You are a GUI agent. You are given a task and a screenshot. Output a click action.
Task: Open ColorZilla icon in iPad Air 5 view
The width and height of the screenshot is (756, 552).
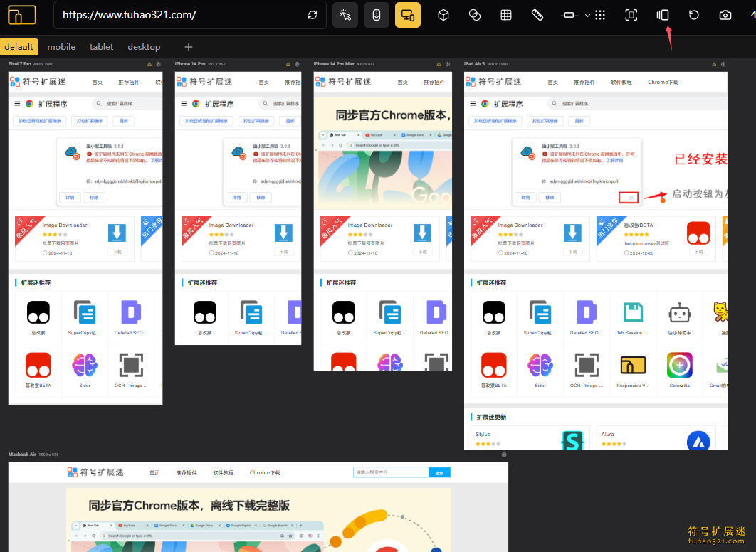coord(679,365)
